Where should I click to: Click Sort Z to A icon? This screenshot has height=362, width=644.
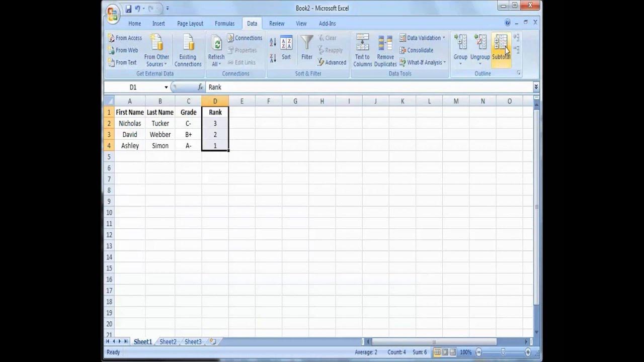click(x=273, y=58)
